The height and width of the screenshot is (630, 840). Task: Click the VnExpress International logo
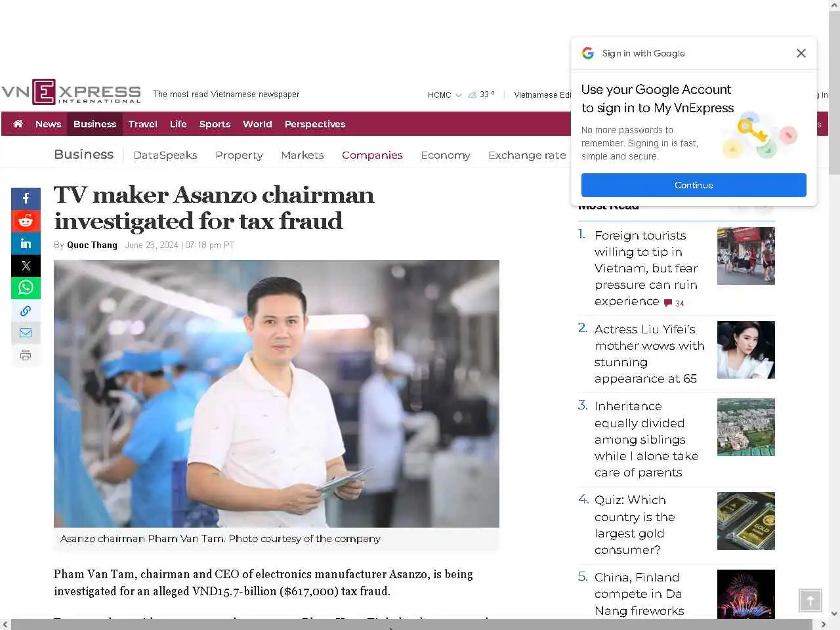click(71, 92)
